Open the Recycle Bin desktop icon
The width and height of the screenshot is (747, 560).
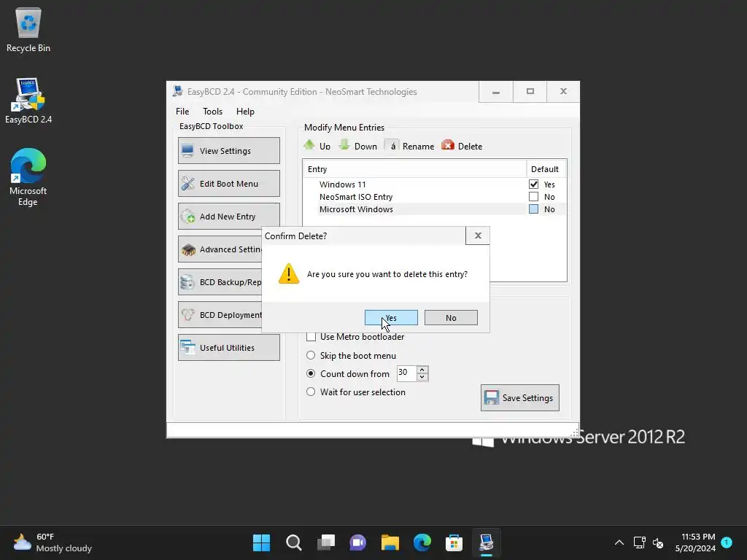click(28, 31)
